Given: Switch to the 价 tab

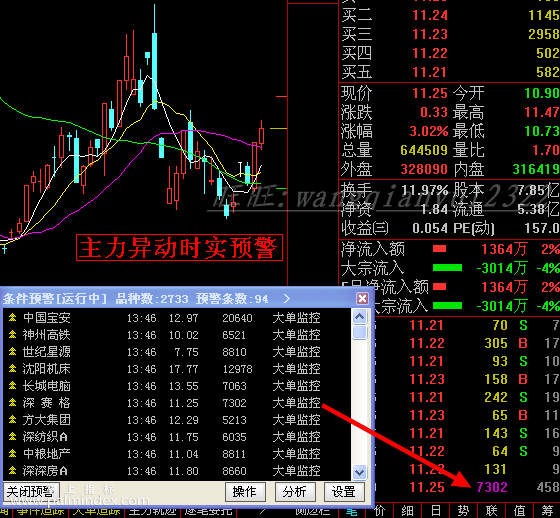Looking at the screenshot, I should pyautogui.click(x=380, y=511).
